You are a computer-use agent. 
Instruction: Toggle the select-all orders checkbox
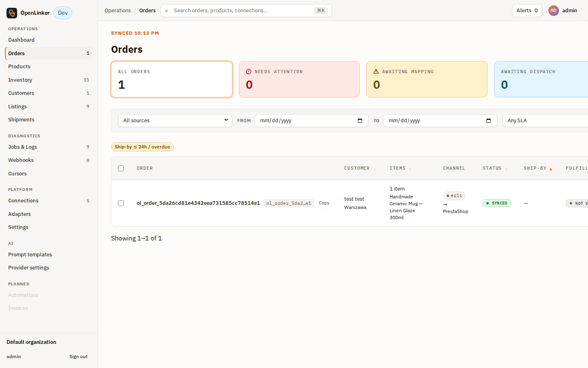[x=121, y=168]
